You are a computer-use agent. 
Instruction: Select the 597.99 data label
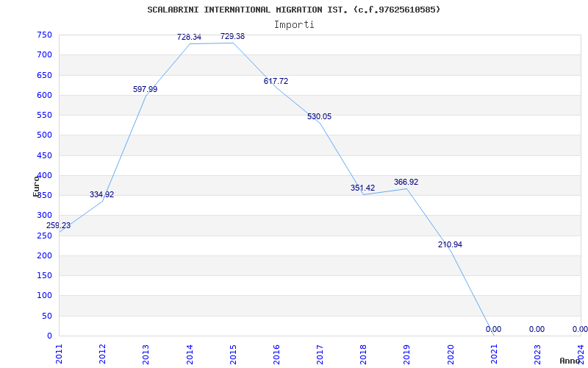tap(145, 89)
